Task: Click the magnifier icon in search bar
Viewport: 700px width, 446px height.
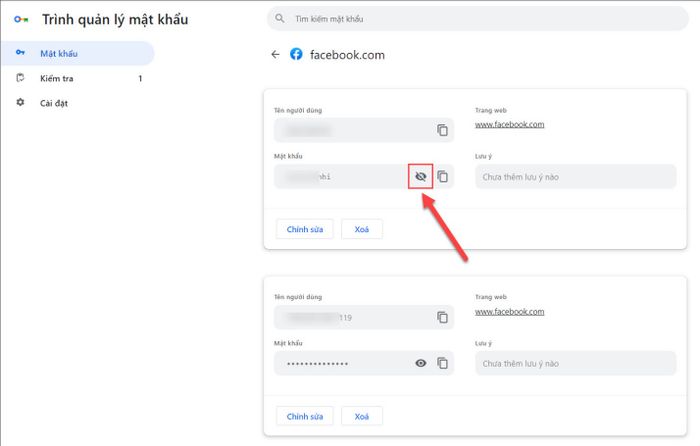Action: [x=280, y=18]
